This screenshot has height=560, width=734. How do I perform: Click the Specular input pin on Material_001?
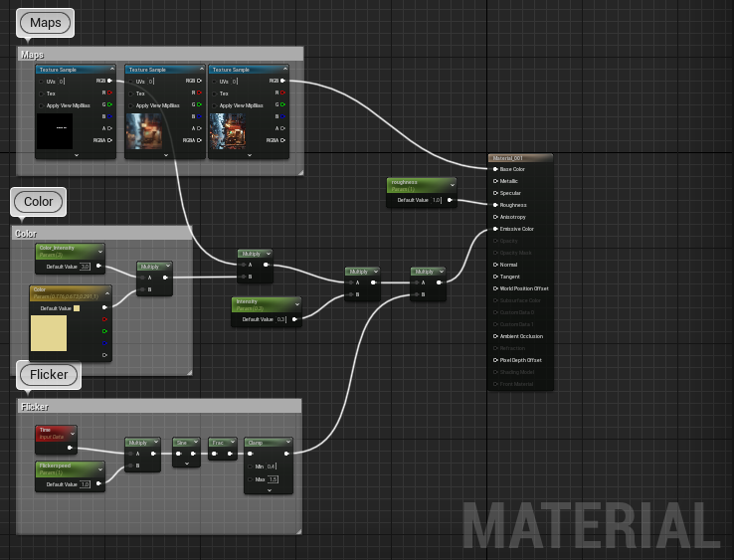coord(495,193)
